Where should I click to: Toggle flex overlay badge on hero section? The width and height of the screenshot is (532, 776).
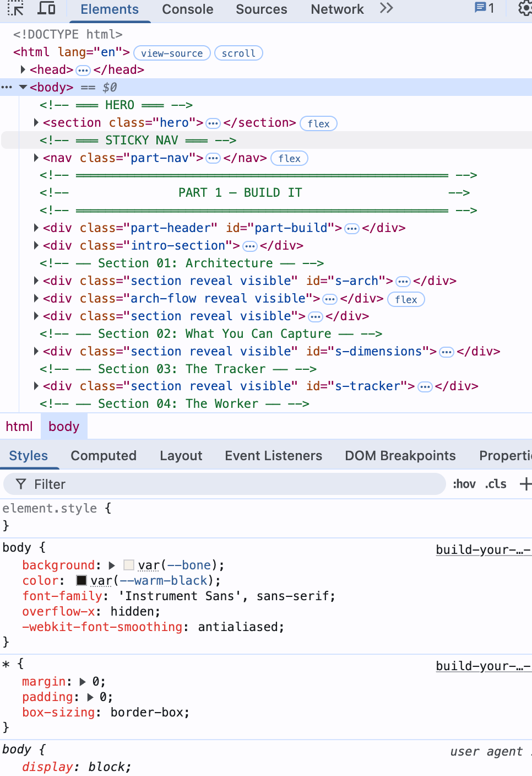point(318,123)
